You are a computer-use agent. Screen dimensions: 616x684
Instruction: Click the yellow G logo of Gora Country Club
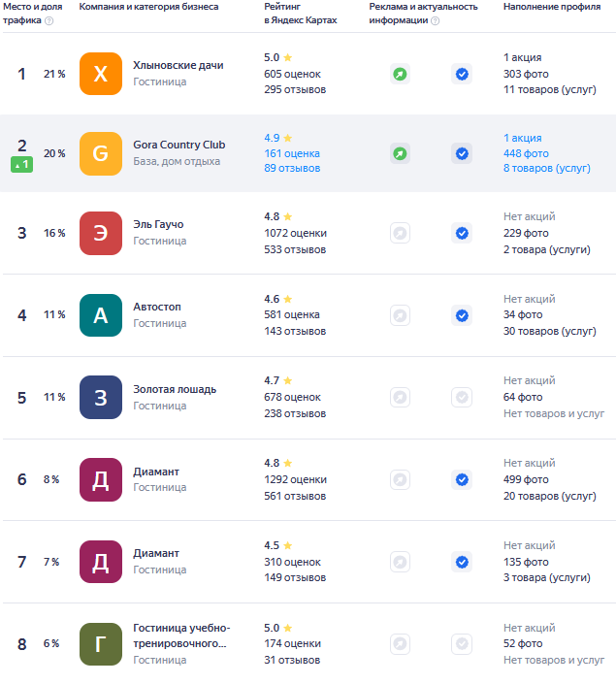pos(101,153)
